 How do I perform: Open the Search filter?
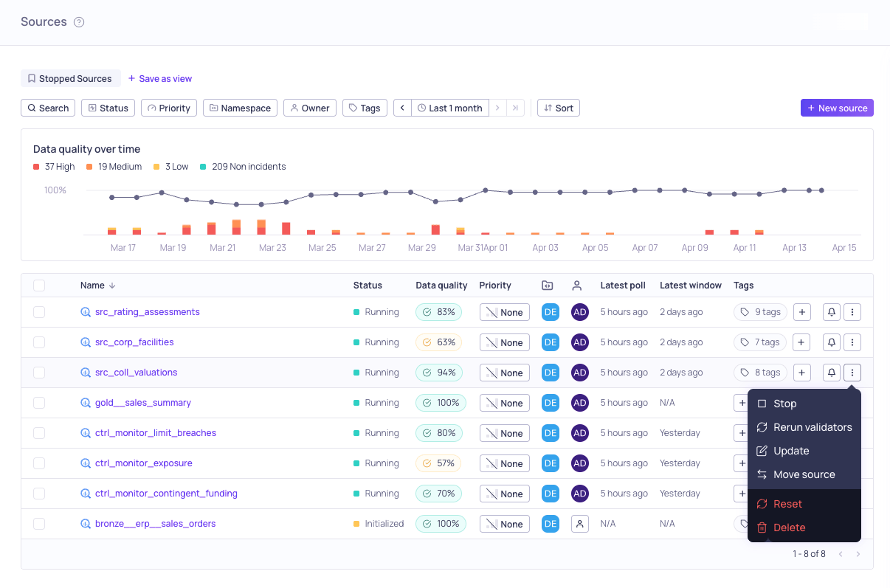coord(48,108)
